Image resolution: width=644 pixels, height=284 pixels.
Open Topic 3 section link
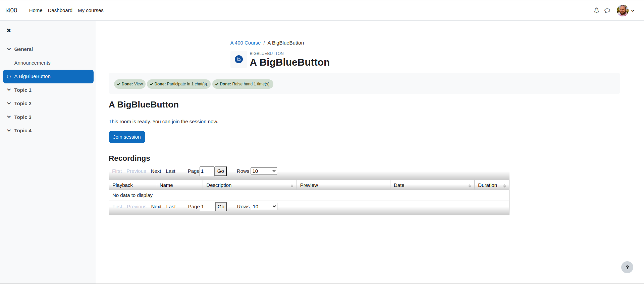23,117
